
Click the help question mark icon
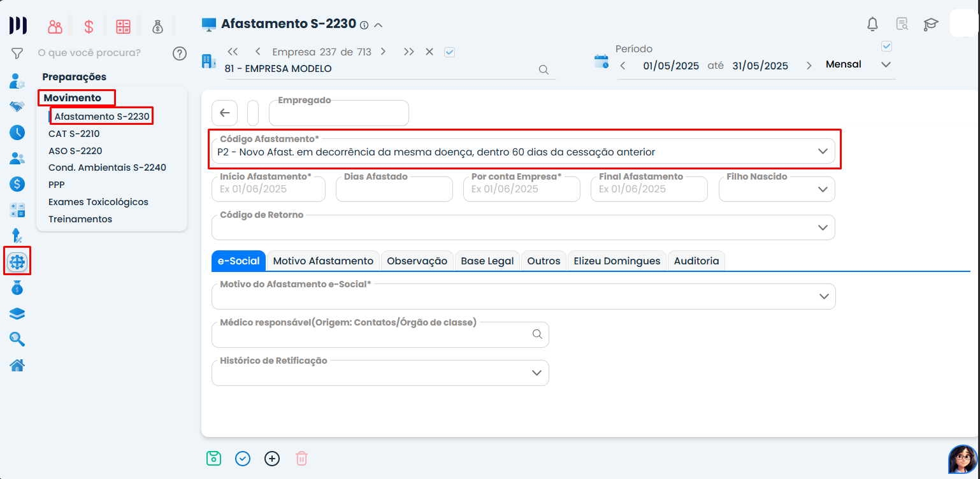[180, 54]
